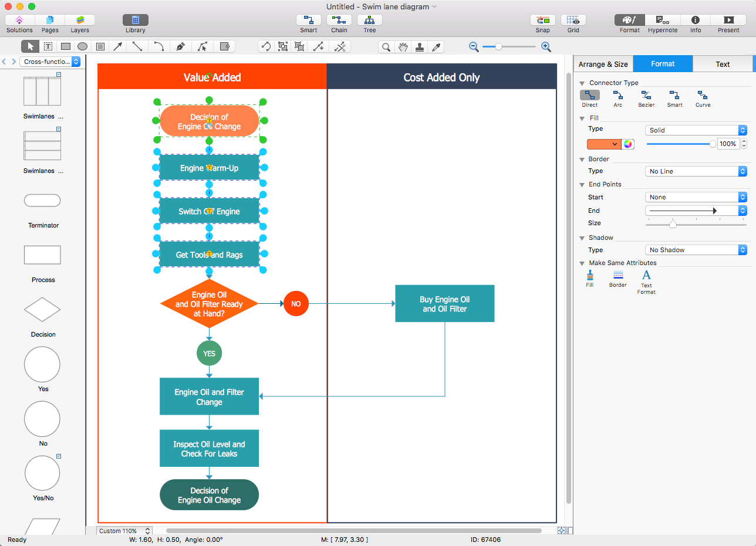Click the zoom out magnifier
Screen dimensions: 756x546
click(x=474, y=47)
